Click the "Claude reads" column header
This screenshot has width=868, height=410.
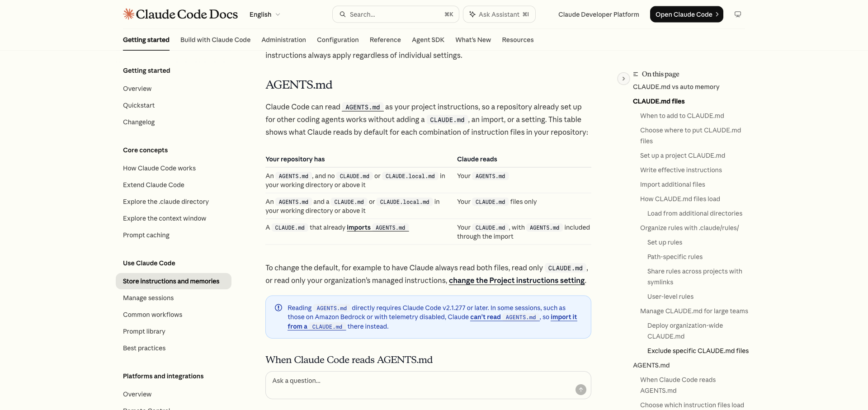477,159
